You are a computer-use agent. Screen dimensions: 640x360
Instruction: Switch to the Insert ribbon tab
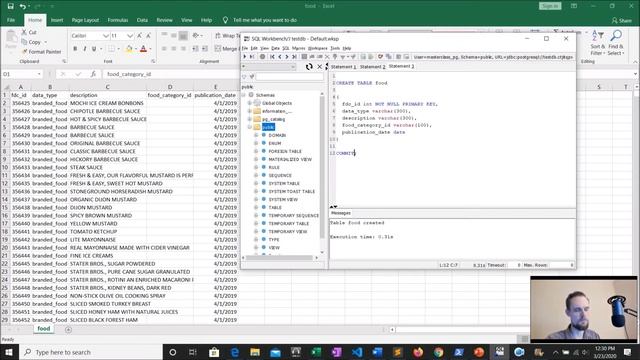[x=57, y=20]
